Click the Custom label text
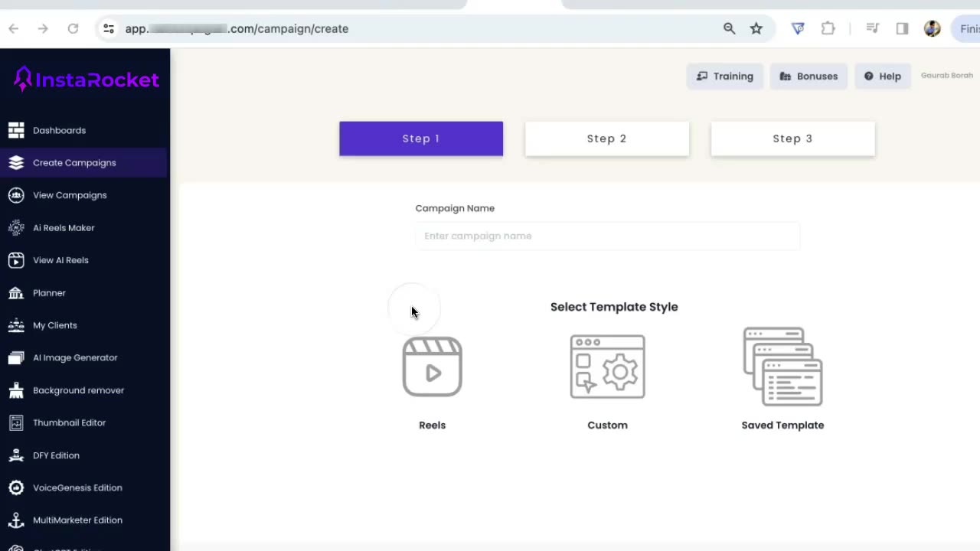Screen dimensions: 980x551 (607, 425)
